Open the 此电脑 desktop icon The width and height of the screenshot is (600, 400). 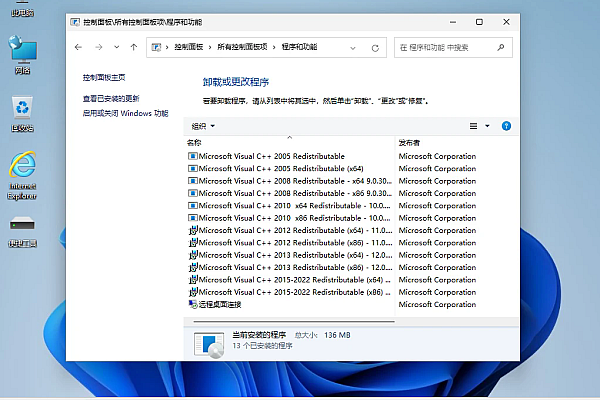point(22,9)
